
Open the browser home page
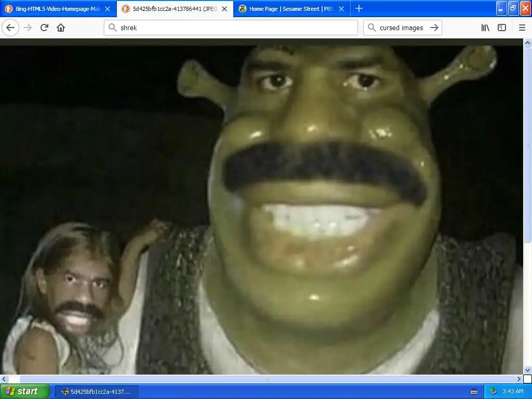[x=61, y=28]
